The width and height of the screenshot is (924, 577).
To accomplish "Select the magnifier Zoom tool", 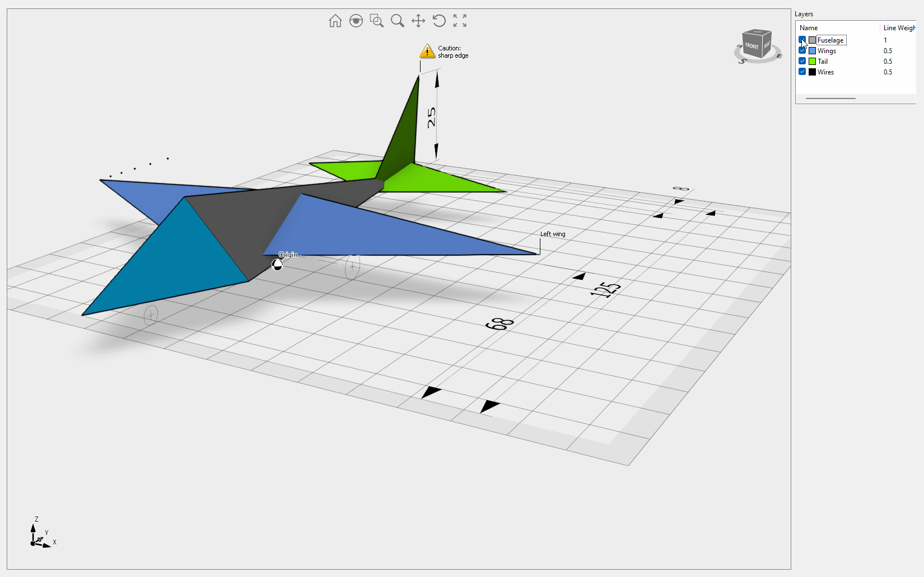I will point(398,21).
